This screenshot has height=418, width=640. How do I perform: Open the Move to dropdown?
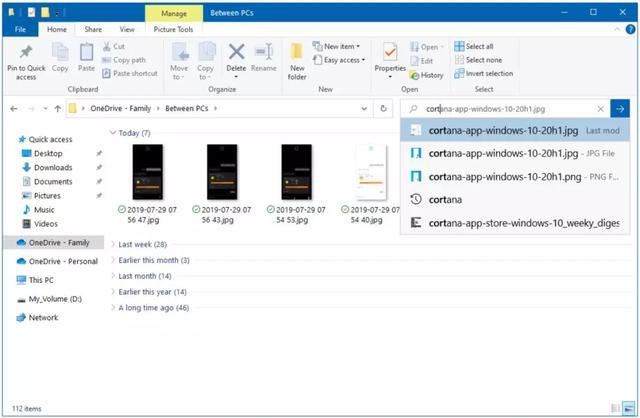click(179, 61)
